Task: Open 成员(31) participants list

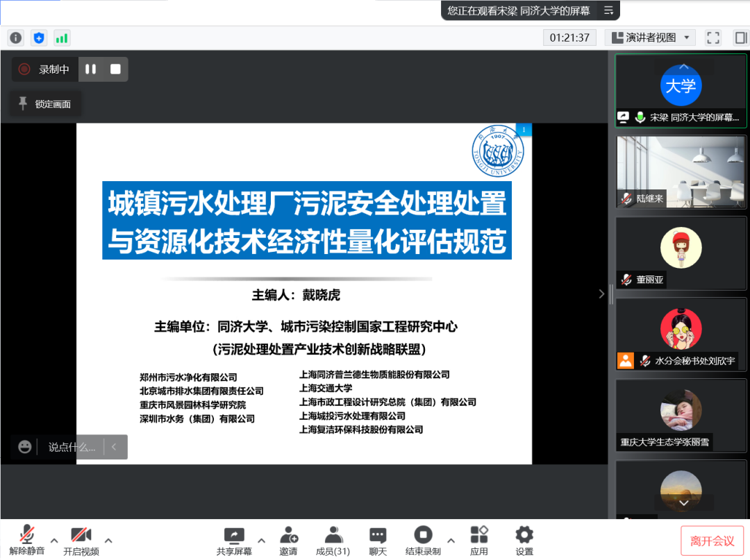Action: pyautogui.click(x=333, y=541)
